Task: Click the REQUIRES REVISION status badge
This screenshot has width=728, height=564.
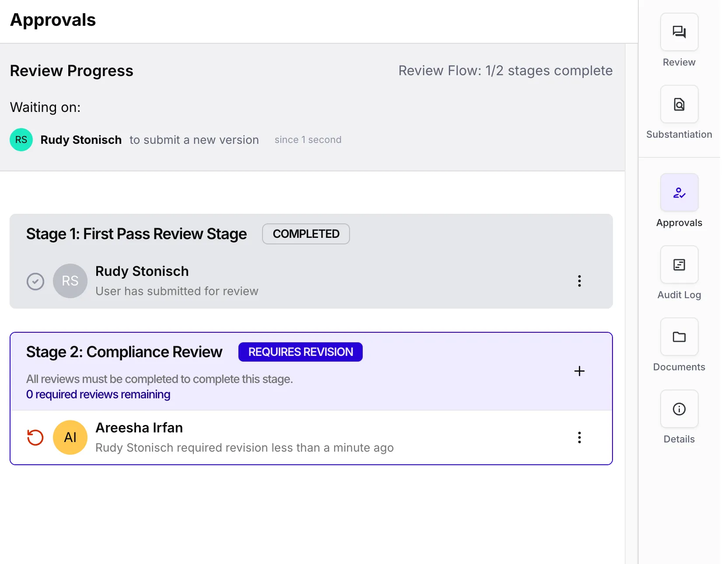Action: coord(301,352)
